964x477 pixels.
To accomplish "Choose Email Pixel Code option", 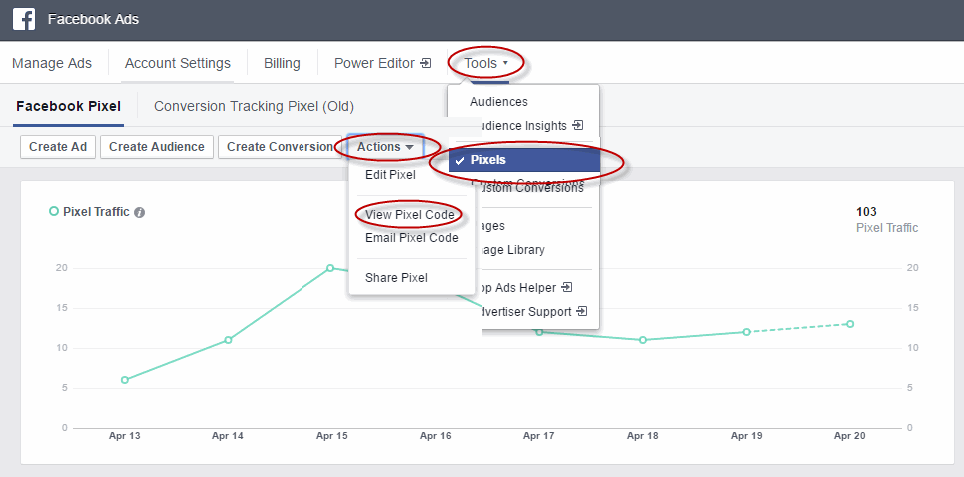I will point(411,238).
